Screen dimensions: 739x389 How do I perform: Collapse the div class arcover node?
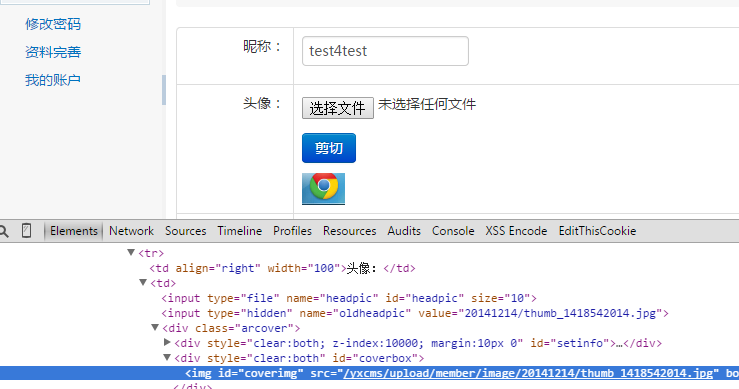click(155, 327)
